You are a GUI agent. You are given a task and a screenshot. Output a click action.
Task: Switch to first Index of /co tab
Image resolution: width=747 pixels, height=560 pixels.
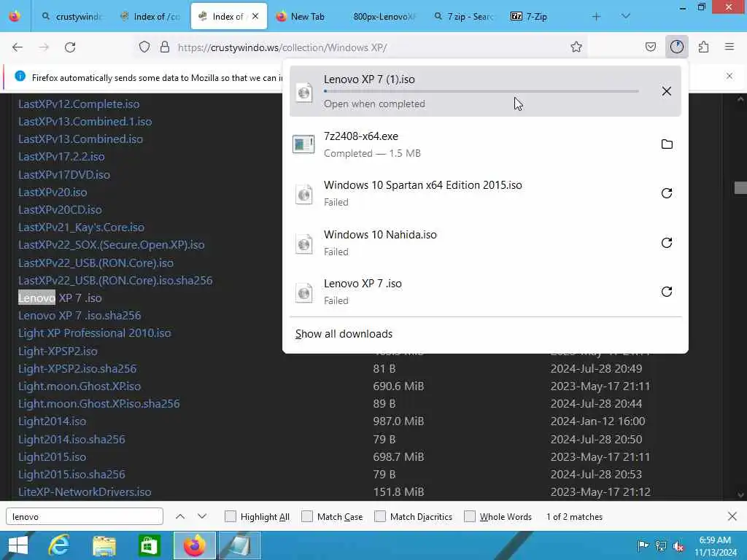150,17
